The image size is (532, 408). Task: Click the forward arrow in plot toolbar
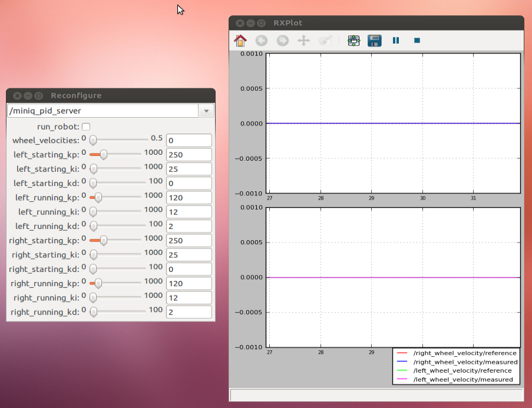click(x=283, y=41)
